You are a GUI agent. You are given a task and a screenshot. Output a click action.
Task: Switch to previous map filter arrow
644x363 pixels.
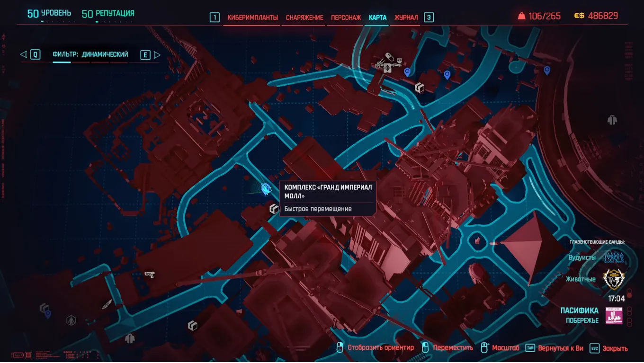click(23, 55)
